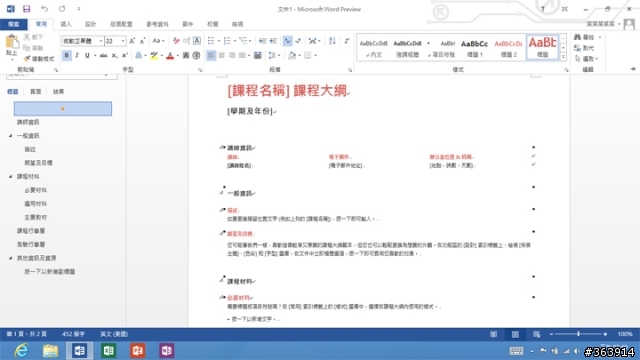
Task: Jump to 講師資訊 heading in navigation pane
Action: click(x=28, y=122)
